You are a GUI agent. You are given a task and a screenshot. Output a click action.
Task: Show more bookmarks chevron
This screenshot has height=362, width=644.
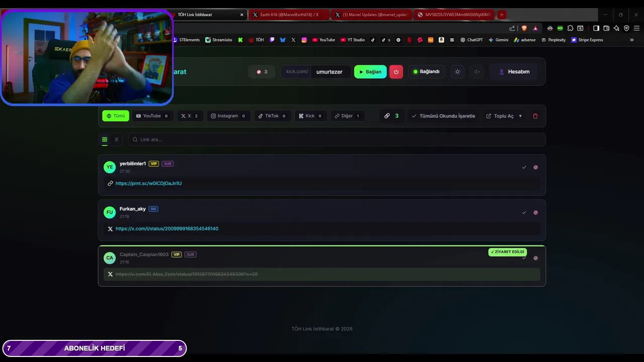632,40
